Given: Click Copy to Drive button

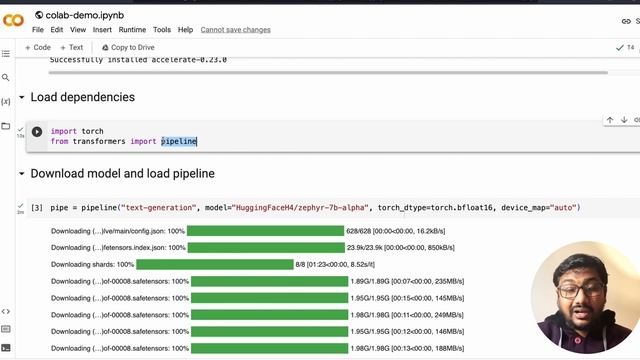Looking at the screenshot, I should coord(128,47).
